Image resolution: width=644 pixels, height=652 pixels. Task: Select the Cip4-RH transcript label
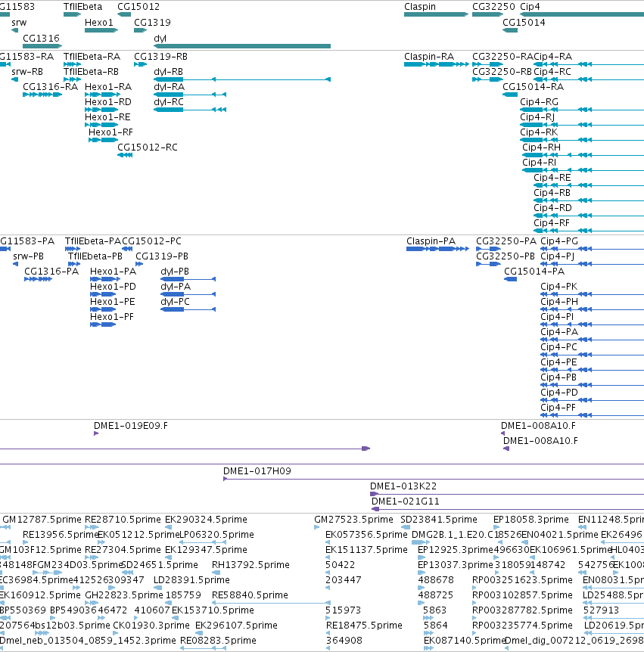pyautogui.click(x=542, y=147)
